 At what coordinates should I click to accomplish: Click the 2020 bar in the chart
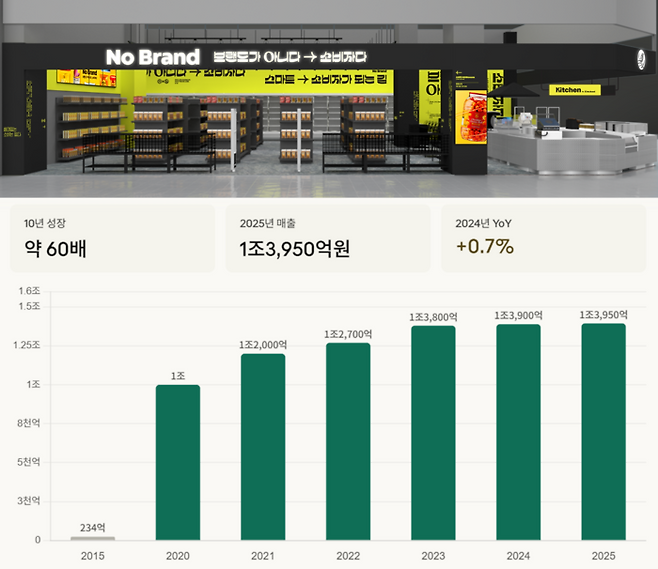coord(178,462)
